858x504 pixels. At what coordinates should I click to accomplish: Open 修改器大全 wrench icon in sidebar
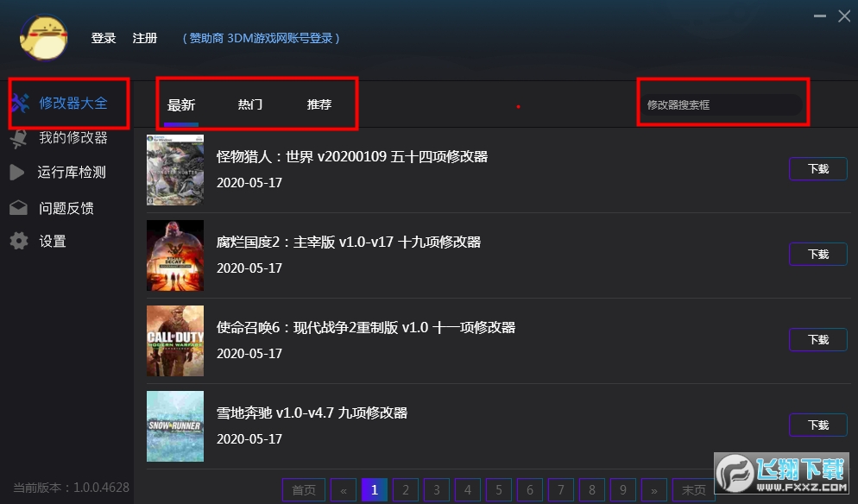point(20,104)
